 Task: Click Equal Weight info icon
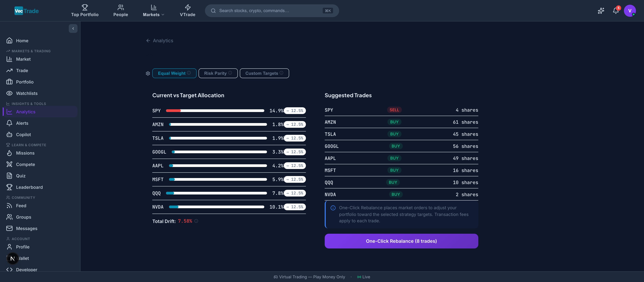pyautogui.click(x=189, y=73)
